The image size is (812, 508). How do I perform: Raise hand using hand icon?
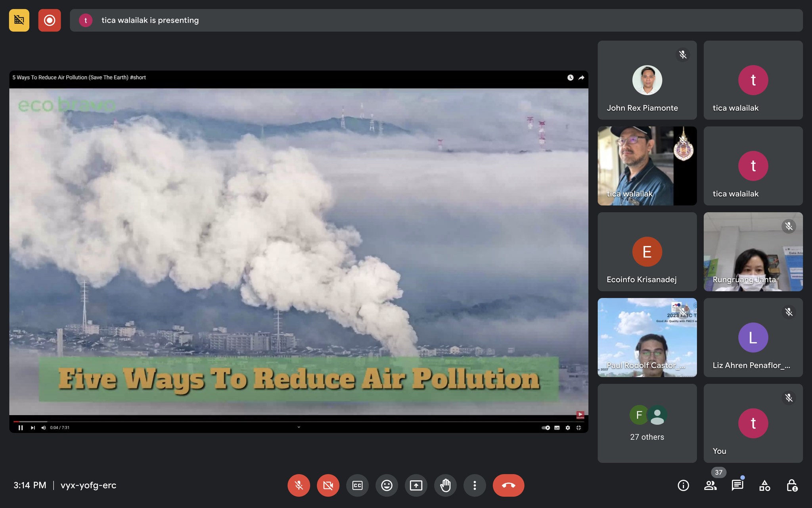click(445, 485)
